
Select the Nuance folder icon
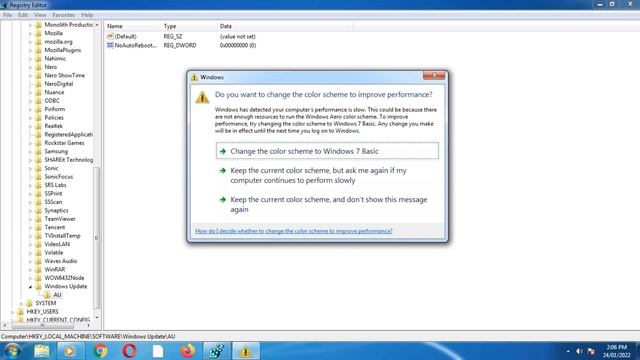38,92
